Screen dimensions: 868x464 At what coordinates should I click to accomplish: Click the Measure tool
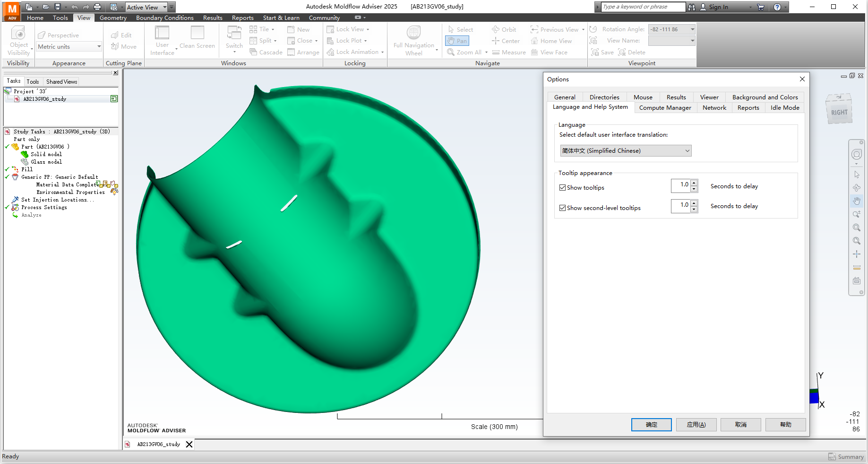click(509, 53)
